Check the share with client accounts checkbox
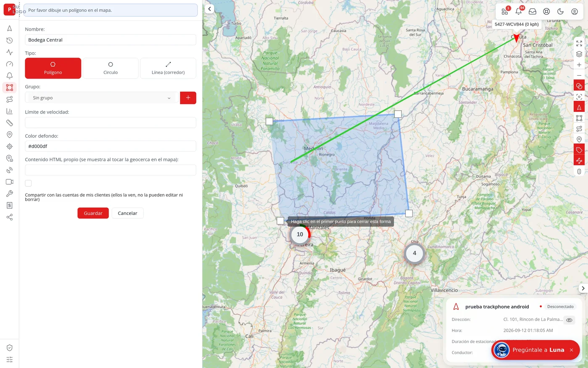Image resolution: width=588 pixels, height=368 pixels. (x=28, y=183)
